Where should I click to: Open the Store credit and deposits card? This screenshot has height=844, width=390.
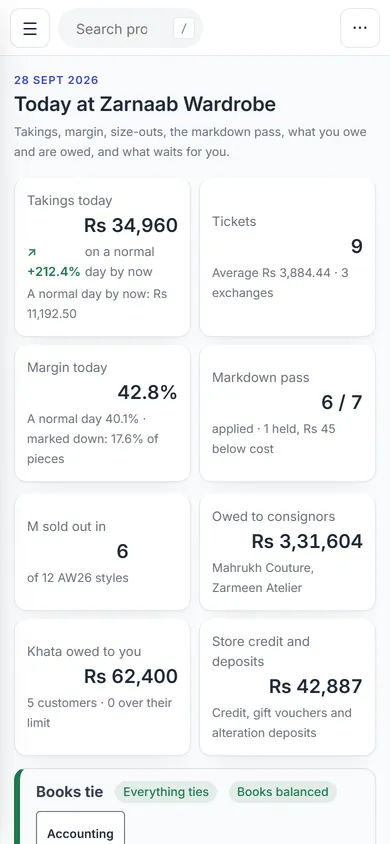point(287,687)
